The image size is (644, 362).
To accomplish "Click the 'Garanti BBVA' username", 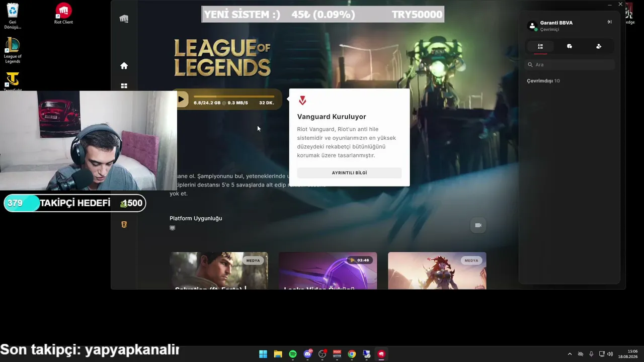I will (x=556, y=23).
